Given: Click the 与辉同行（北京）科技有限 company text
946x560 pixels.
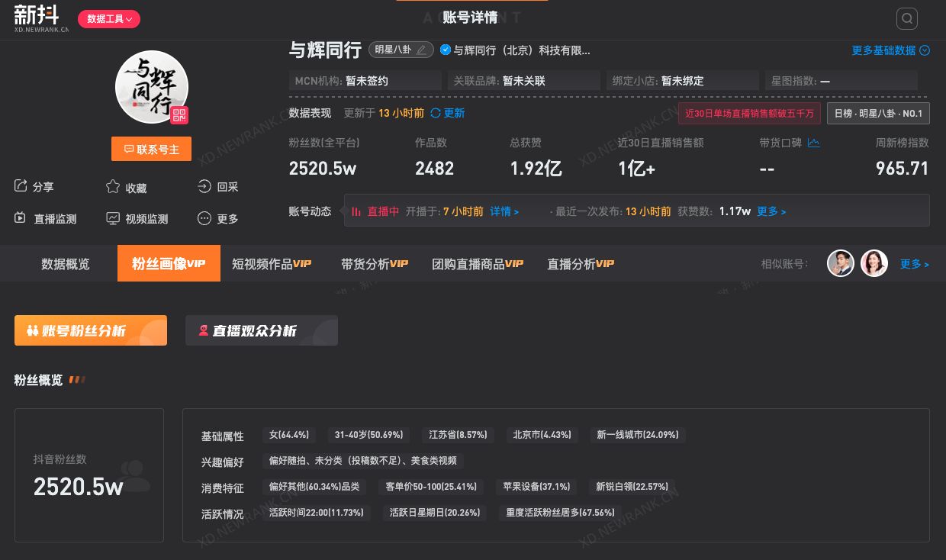Looking at the screenshot, I should click(x=522, y=50).
